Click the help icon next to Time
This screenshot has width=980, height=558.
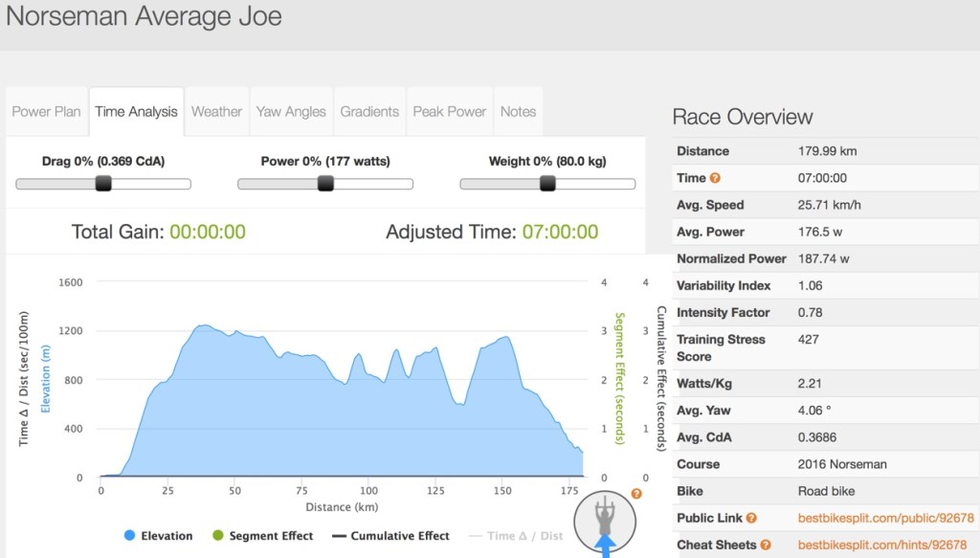(x=715, y=178)
